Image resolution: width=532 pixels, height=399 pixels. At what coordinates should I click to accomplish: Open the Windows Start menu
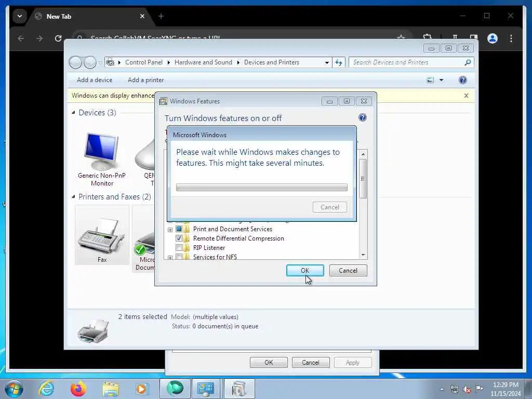click(x=14, y=389)
